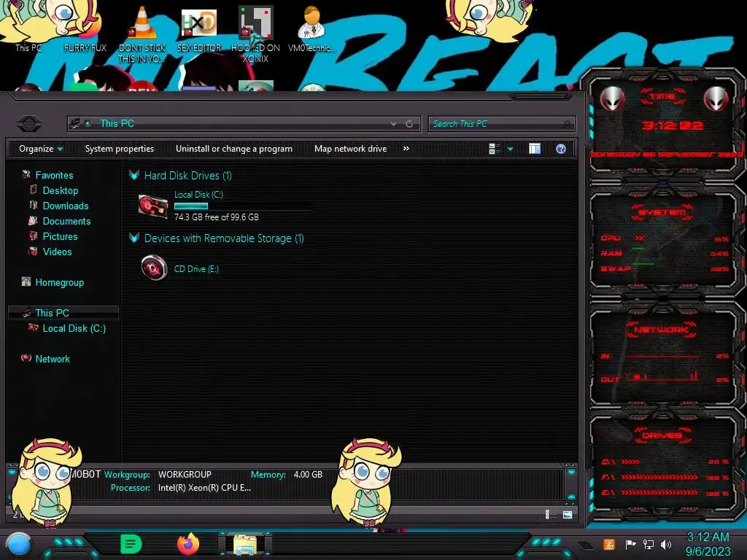Select Downloads under Favorites

(66, 206)
